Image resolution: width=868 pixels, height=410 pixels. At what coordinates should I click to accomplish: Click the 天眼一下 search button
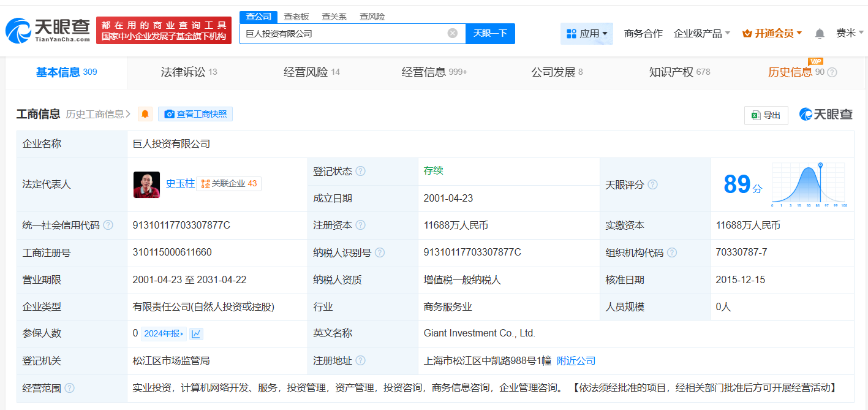490,33
